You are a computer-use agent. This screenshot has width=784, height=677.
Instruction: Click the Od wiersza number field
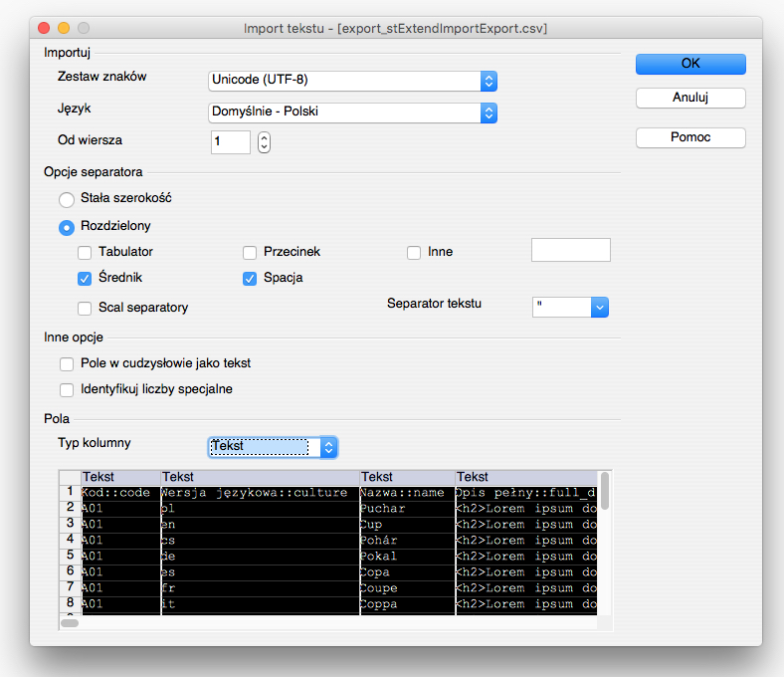[x=231, y=142]
